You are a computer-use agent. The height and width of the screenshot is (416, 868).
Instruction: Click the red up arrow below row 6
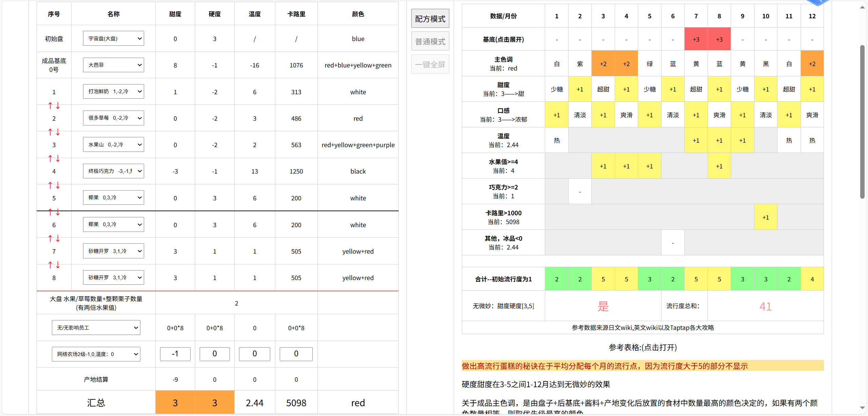click(x=50, y=239)
